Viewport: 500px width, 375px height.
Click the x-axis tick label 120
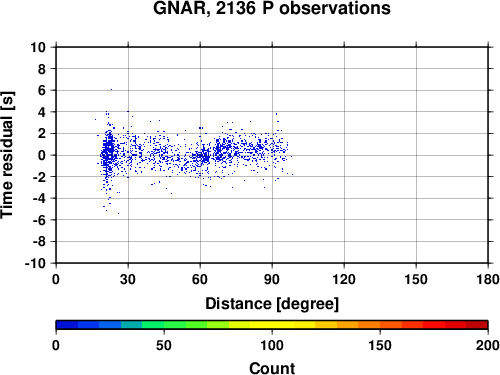[x=344, y=279]
